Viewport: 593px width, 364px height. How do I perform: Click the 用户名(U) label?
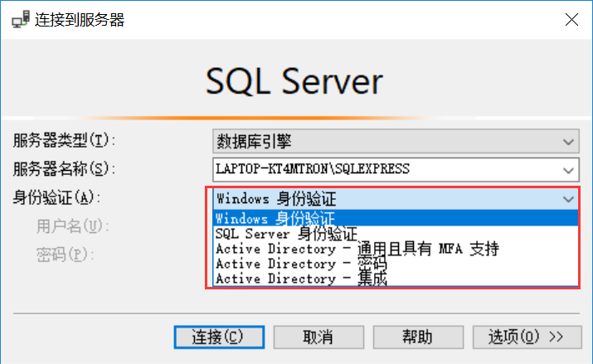pyautogui.click(x=73, y=226)
